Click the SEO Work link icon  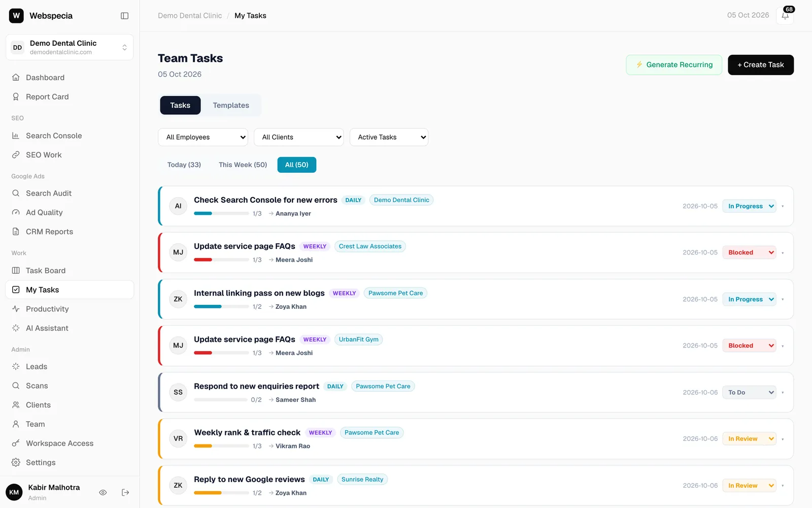[16, 155]
